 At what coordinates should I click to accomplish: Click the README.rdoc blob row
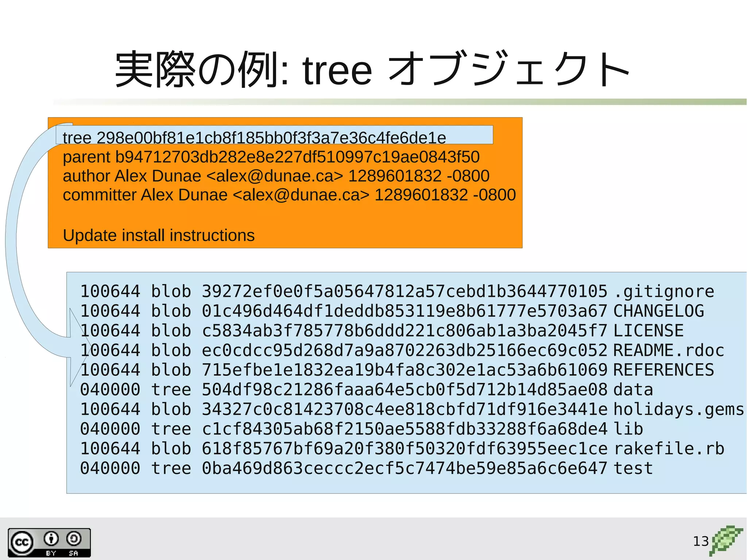[x=402, y=350]
